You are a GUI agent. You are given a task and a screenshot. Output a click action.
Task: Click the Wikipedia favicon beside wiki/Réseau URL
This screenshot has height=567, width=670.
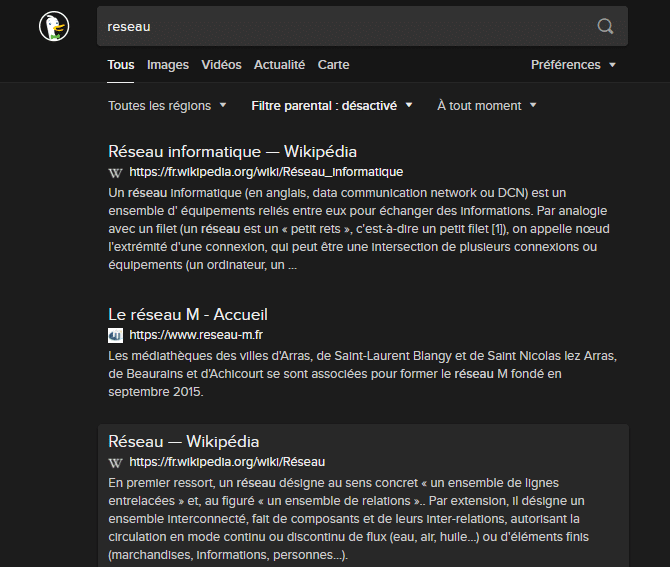[x=115, y=463]
